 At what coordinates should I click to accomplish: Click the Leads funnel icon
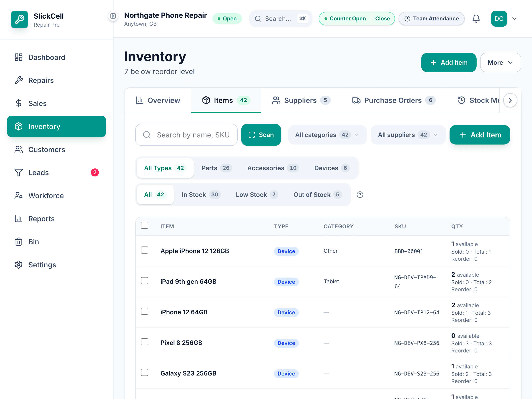tap(19, 173)
